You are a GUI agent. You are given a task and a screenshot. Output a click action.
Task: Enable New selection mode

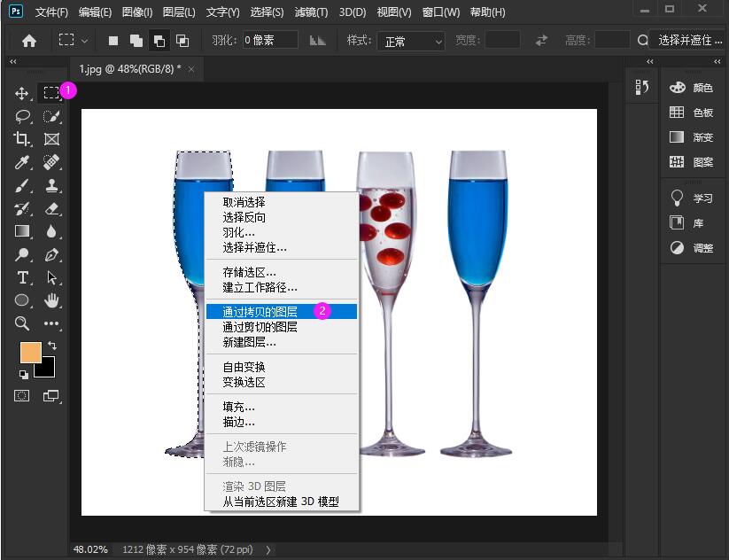click(113, 41)
